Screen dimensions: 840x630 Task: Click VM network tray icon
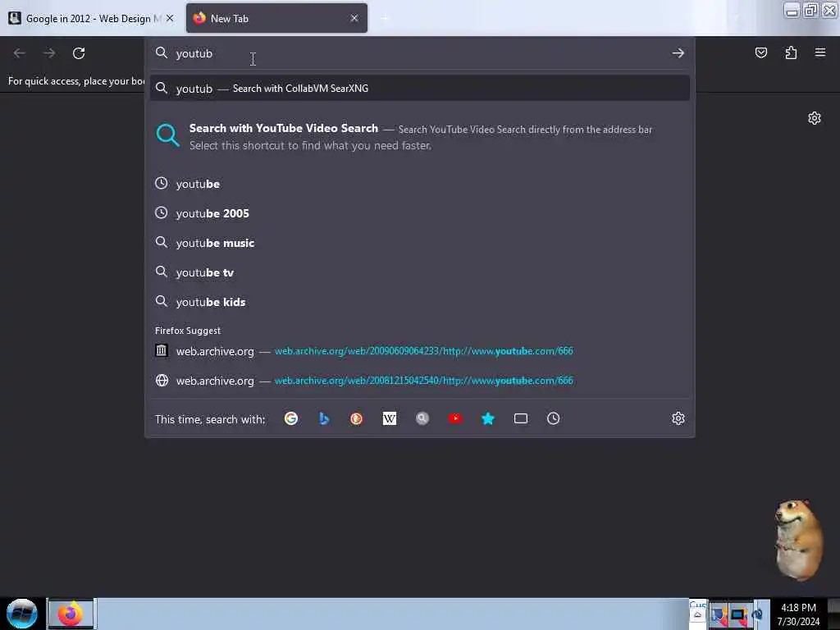point(719,614)
